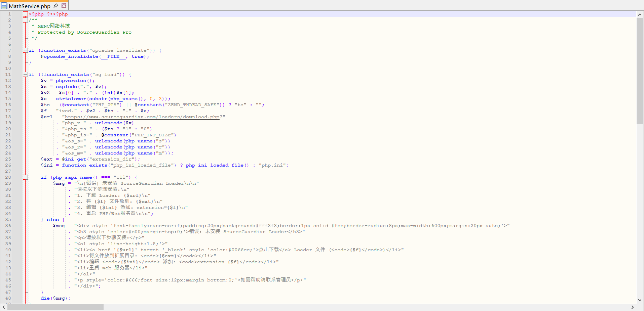Click the strtolower function on line 15
The image size is (644, 311).
point(71,99)
